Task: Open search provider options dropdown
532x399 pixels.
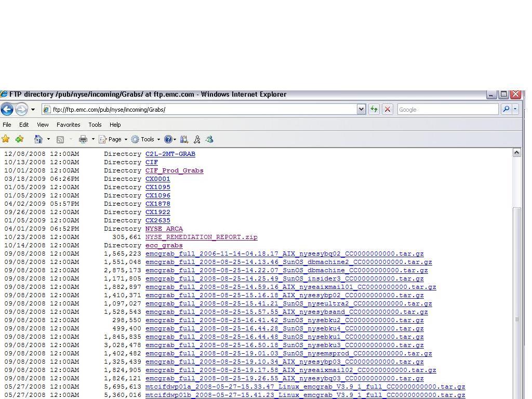Action: click(515, 109)
